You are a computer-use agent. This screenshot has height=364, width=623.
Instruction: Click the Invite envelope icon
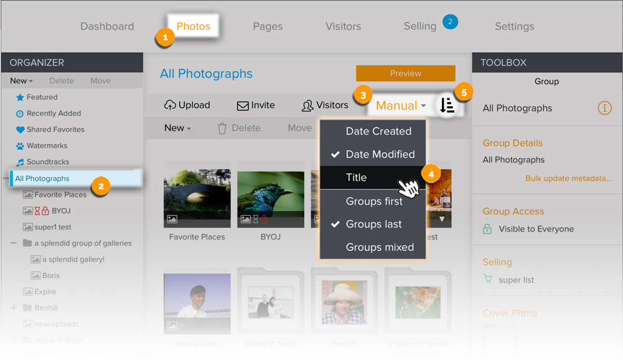coord(243,106)
